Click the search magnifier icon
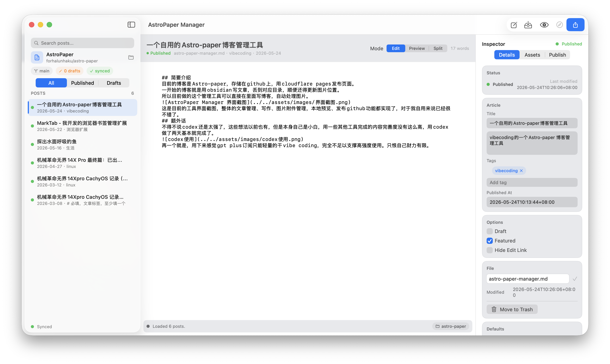The image size is (610, 364). point(36,43)
